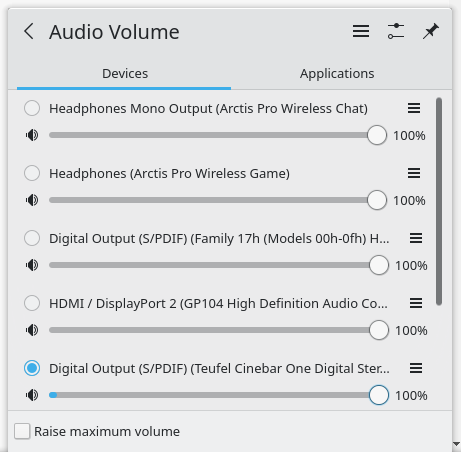Open options menu for Arctis Pro Wireless Game
Screen dimensions: 461x452
(x=414, y=173)
